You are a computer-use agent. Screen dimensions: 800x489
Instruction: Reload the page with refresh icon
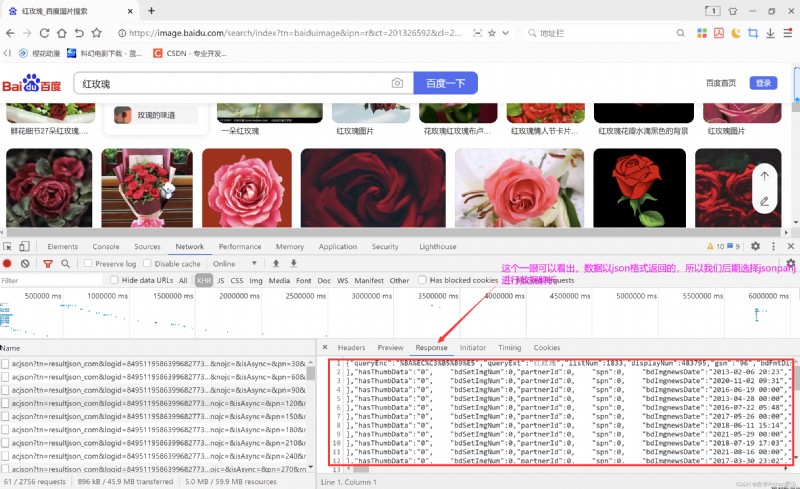click(x=44, y=33)
